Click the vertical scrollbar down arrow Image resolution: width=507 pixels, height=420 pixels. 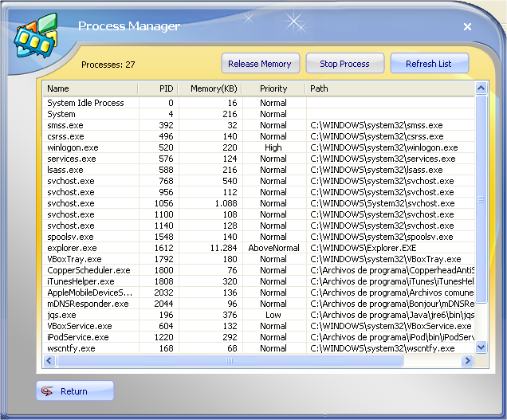pos(481,347)
